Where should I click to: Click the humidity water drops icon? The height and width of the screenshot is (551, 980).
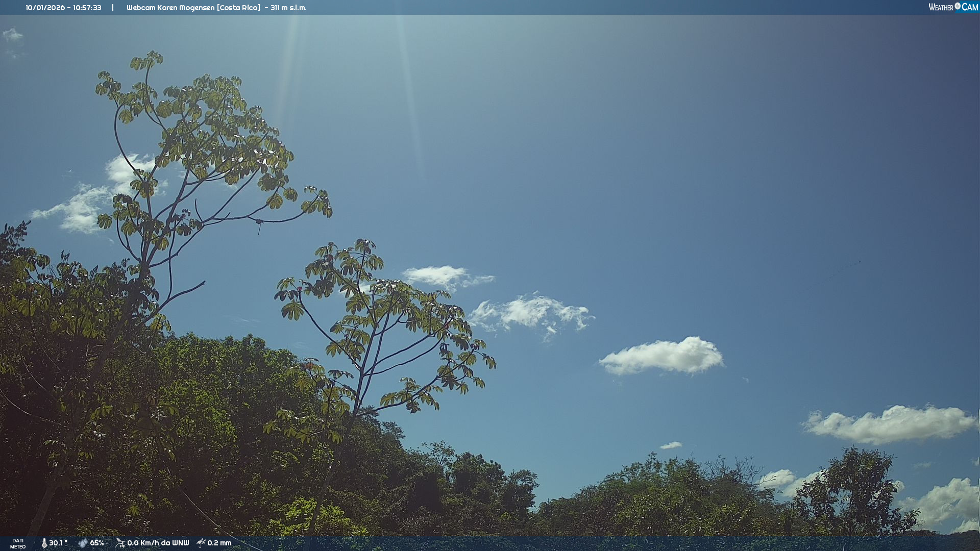[83, 543]
